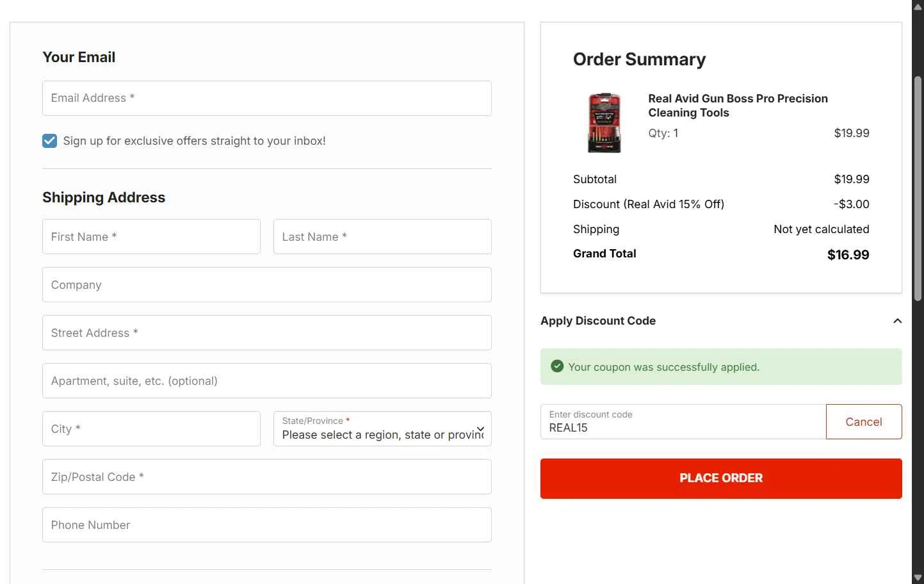Click the green coupon success checkmark icon
Screen dimensions: 924x584
tap(557, 366)
